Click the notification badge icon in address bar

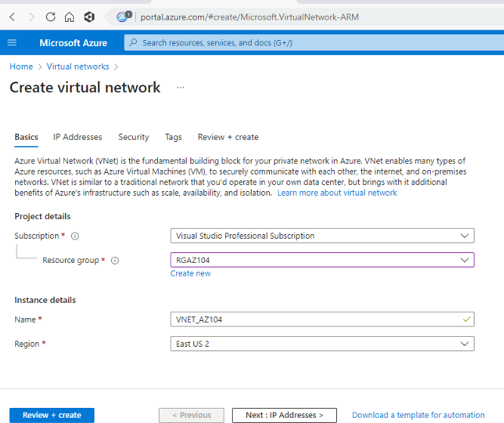coord(124,16)
